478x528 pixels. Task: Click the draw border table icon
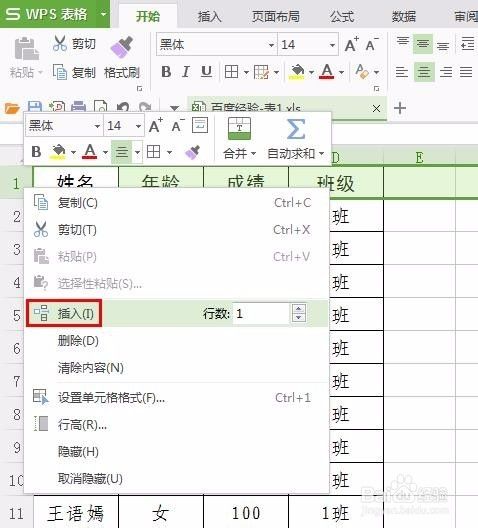pos(262,72)
